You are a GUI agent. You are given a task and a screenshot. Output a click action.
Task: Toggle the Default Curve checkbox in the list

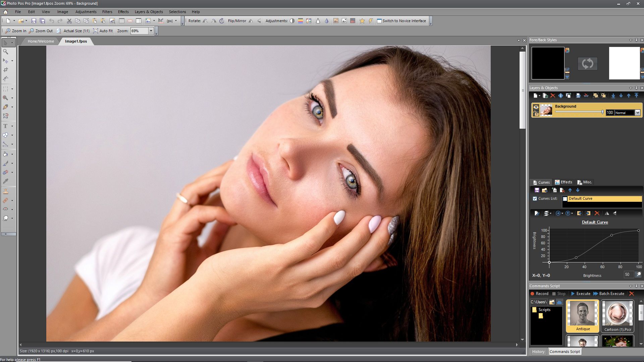[x=565, y=199]
